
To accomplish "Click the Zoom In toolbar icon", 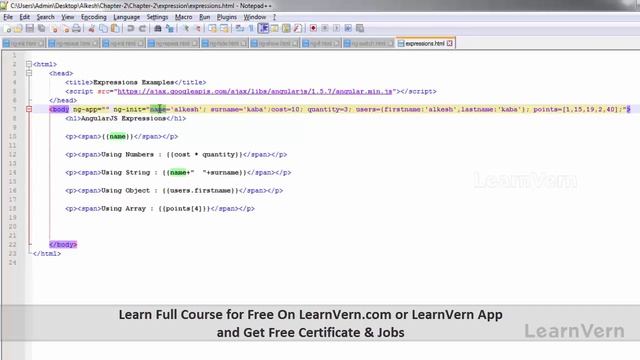I will pos(186,28).
